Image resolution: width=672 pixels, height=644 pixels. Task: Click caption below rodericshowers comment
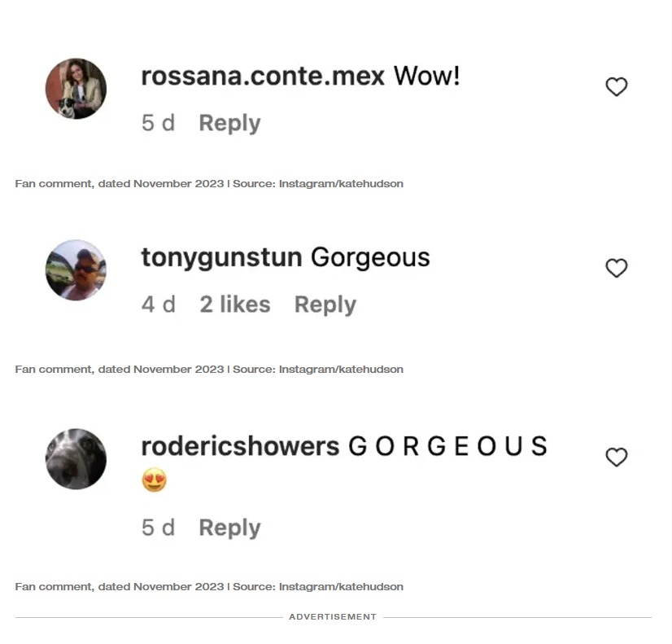209,586
